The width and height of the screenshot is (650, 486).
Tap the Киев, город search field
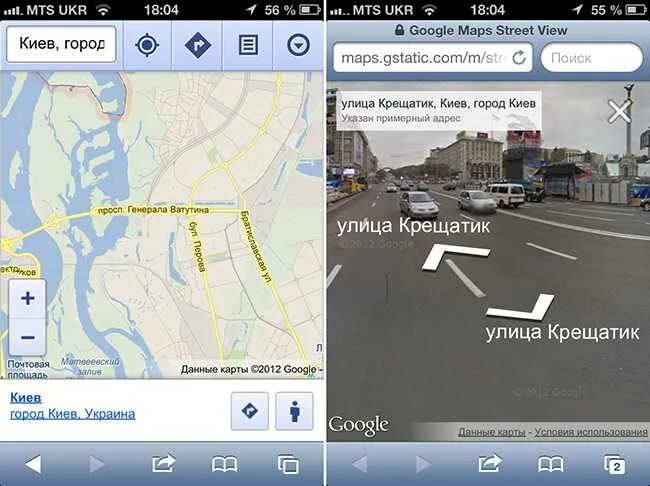[x=61, y=44]
